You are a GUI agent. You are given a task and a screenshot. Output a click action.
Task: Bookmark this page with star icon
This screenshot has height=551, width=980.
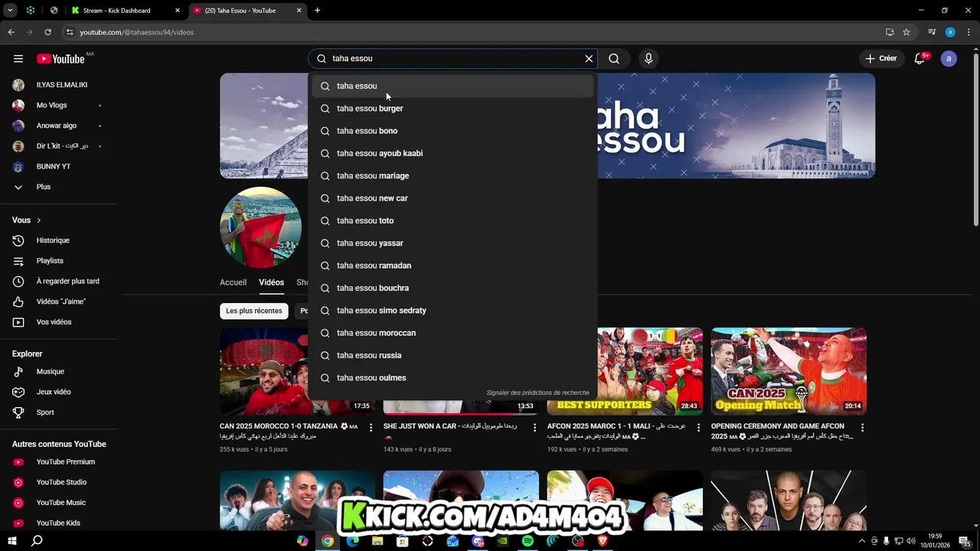pos(906,32)
